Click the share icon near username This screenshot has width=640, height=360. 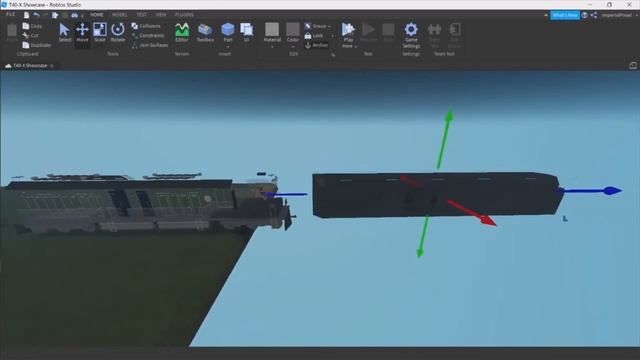coord(594,15)
